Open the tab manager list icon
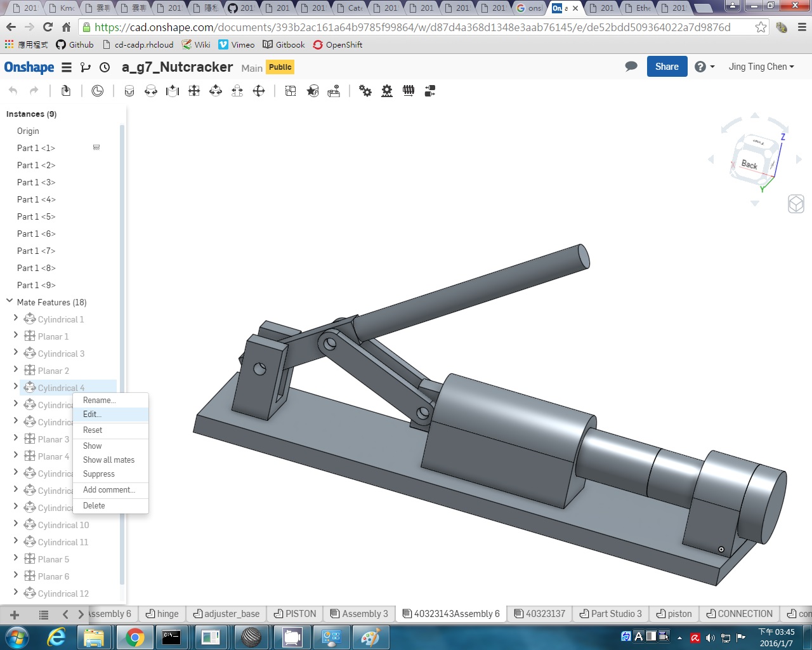The width and height of the screenshot is (812, 650). [44, 614]
